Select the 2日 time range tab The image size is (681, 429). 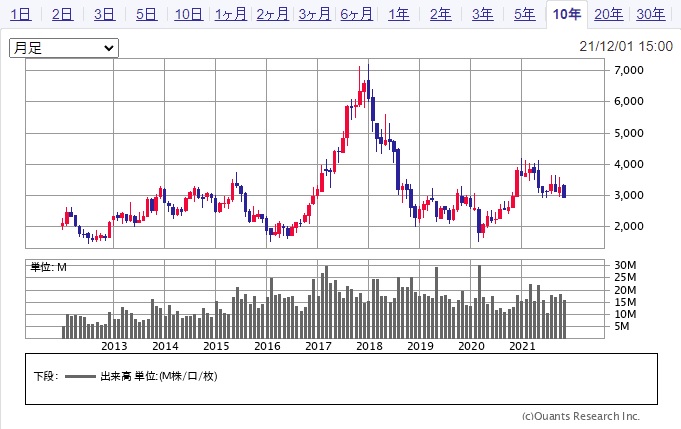pyautogui.click(x=63, y=14)
